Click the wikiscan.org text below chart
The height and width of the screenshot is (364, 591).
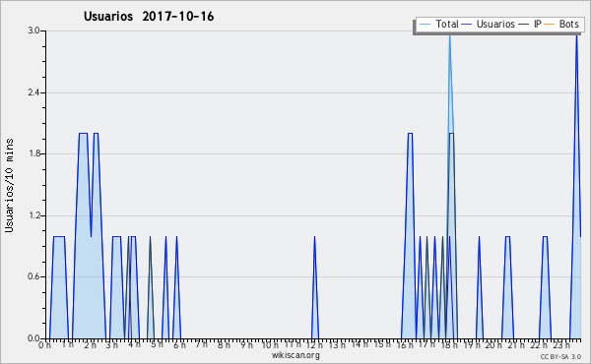pos(295,355)
